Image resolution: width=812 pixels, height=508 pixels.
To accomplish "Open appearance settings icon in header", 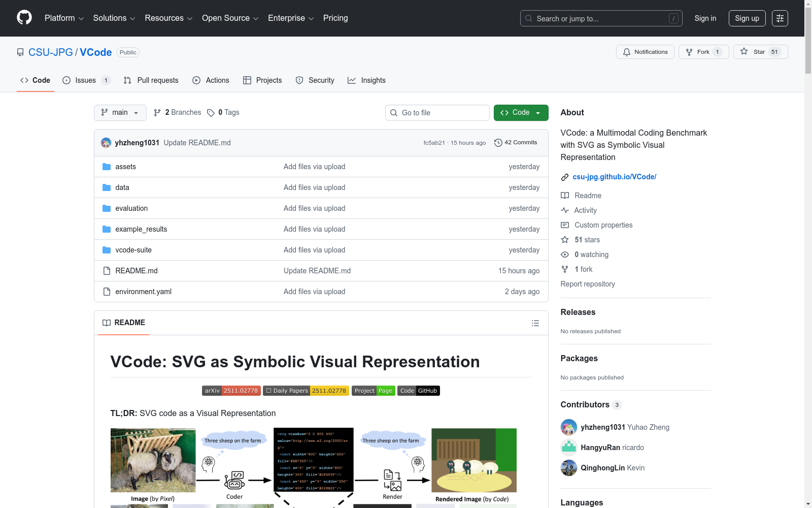I will tap(780, 18).
